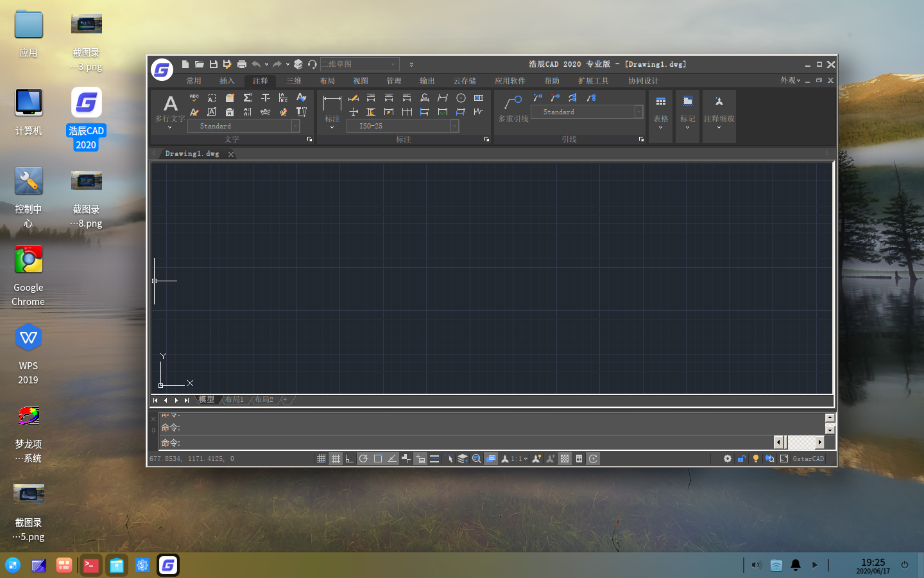The height and width of the screenshot is (578, 924).
Task: Toggle ortho mode in status bar
Action: (x=349, y=459)
